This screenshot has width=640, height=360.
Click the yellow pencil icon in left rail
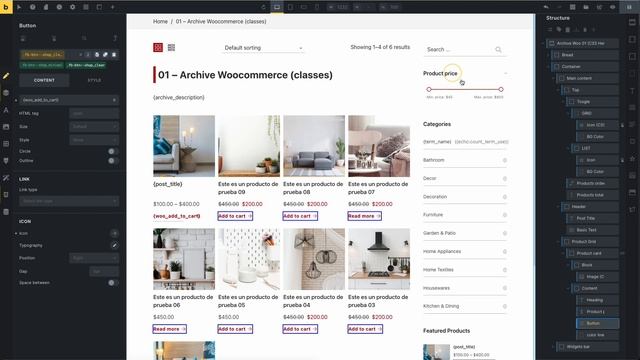click(x=6, y=76)
